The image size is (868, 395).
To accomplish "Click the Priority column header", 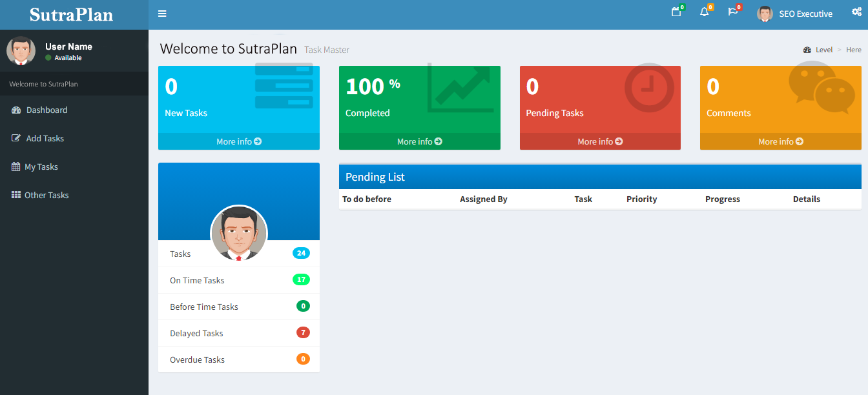I will (x=642, y=199).
